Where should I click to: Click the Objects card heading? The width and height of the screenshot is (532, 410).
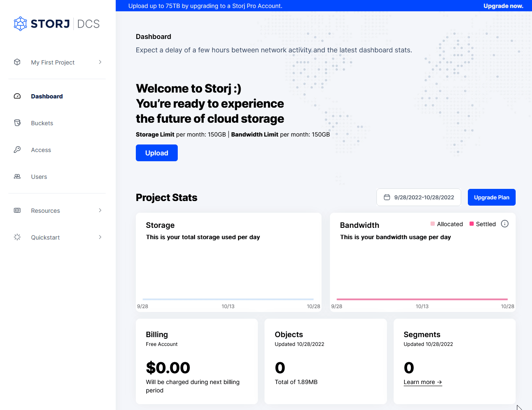(289, 335)
